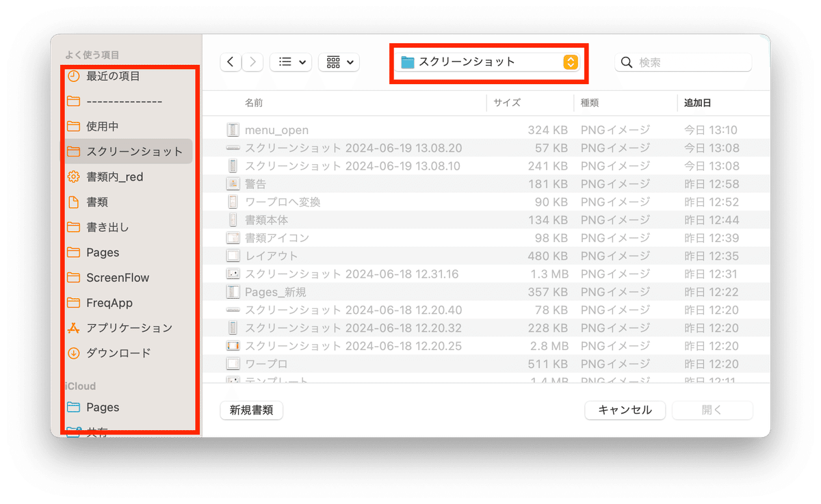The image size is (821, 504).
Task: Open アプリケーション in the sidebar
Action: [129, 328]
